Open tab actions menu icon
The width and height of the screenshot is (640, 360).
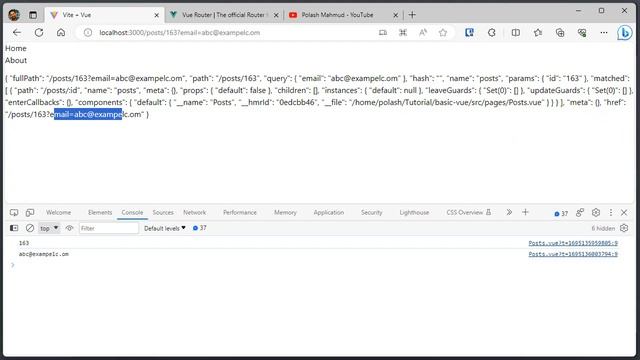(33, 15)
